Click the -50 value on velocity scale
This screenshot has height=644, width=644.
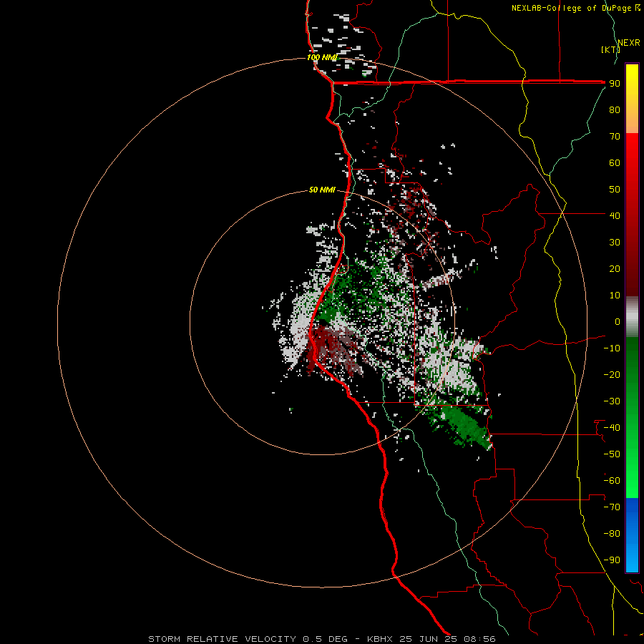tap(612, 454)
